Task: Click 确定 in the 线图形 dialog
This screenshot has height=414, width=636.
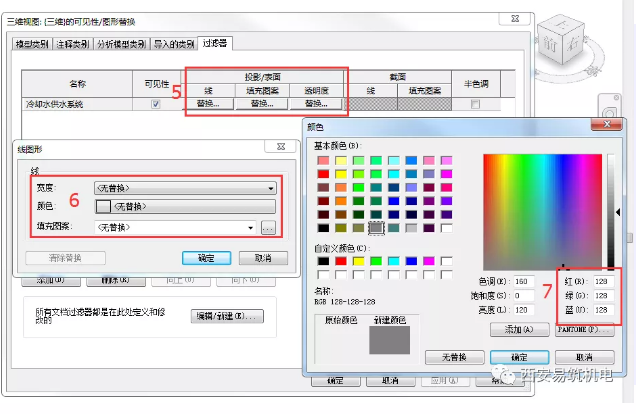Action: [x=206, y=258]
